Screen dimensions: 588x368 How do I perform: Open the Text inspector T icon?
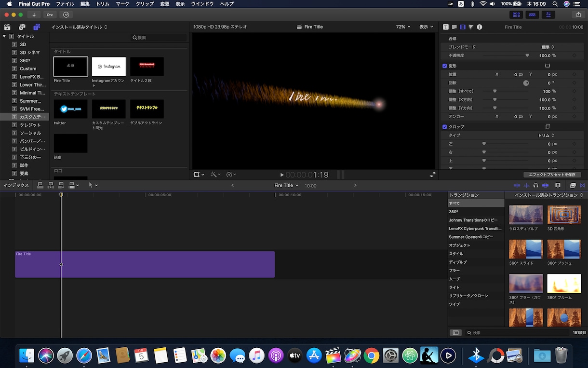click(446, 27)
